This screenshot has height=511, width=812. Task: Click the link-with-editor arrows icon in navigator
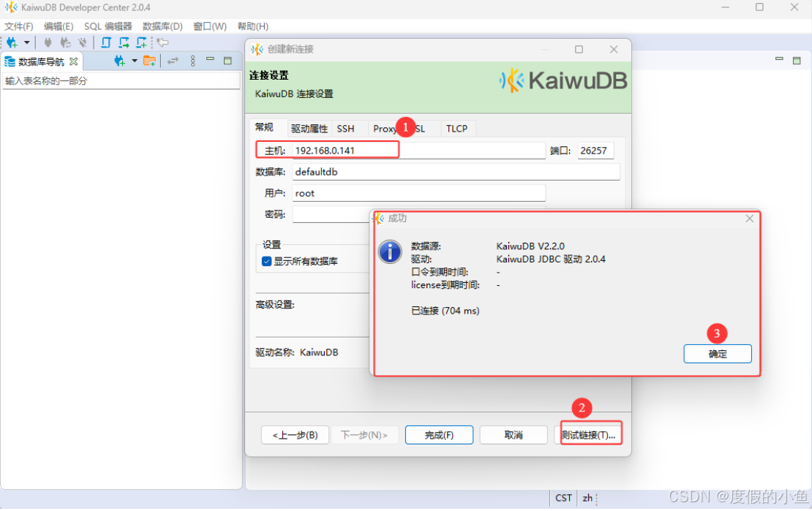pos(173,61)
